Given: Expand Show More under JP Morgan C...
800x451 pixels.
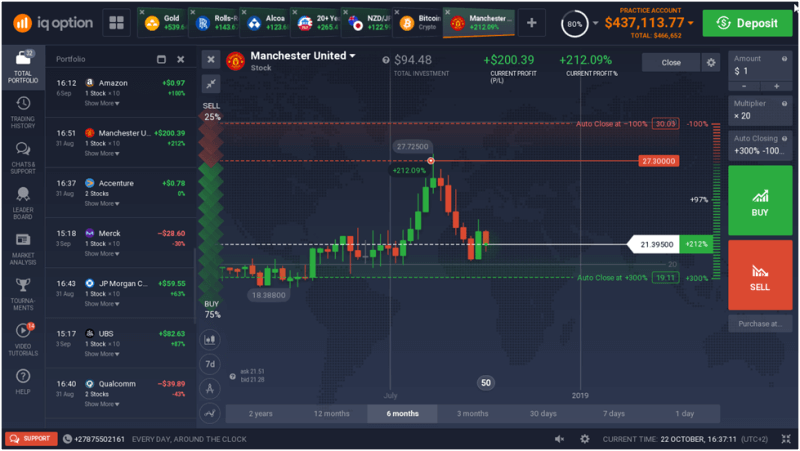Looking at the screenshot, I should [102, 304].
